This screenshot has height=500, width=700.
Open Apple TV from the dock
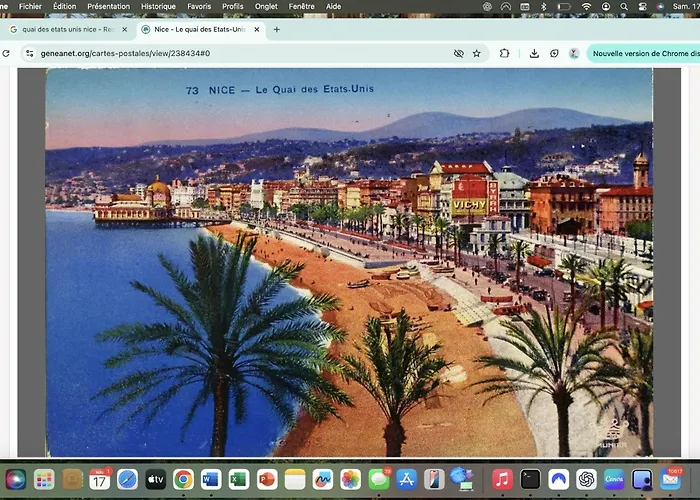coord(155,479)
